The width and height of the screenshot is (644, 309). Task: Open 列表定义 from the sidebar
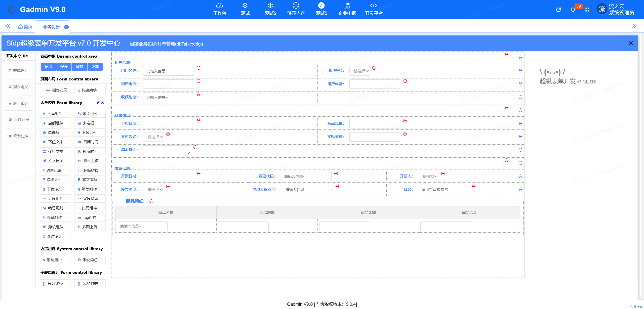click(18, 86)
